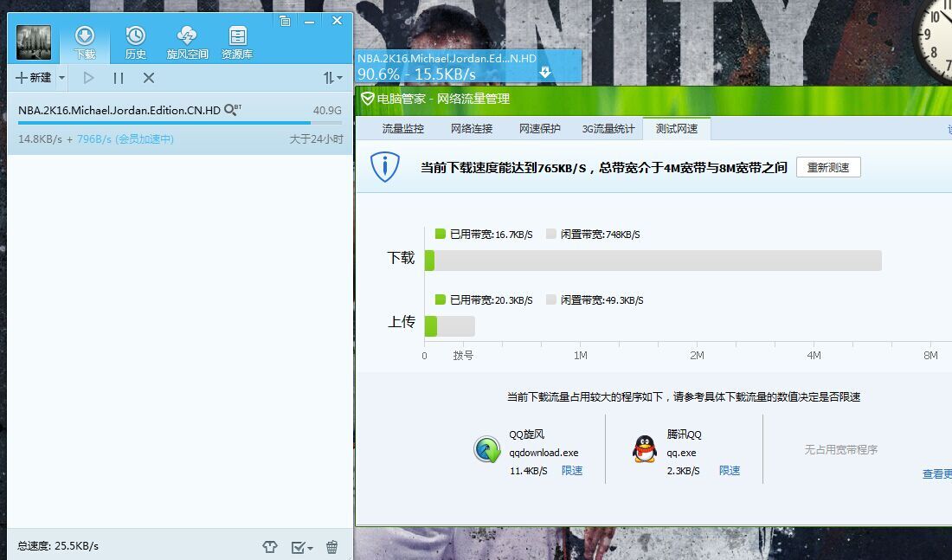Click the 796B/s (会员加速中) link

click(125, 139)
